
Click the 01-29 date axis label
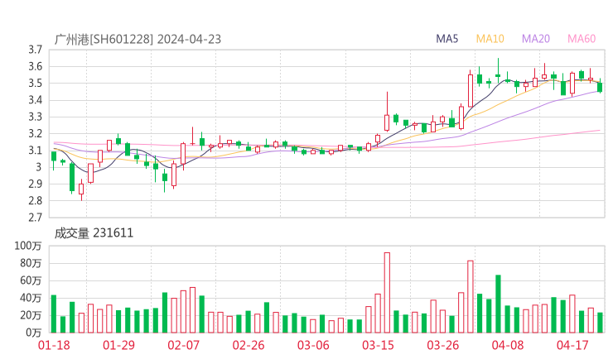(x=118, y=345)
